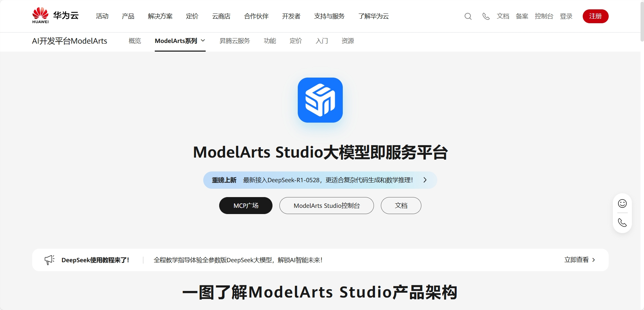Click the megaphone announcement icon
This screenshot has height=310, width=644.
[x=50, y=260]
